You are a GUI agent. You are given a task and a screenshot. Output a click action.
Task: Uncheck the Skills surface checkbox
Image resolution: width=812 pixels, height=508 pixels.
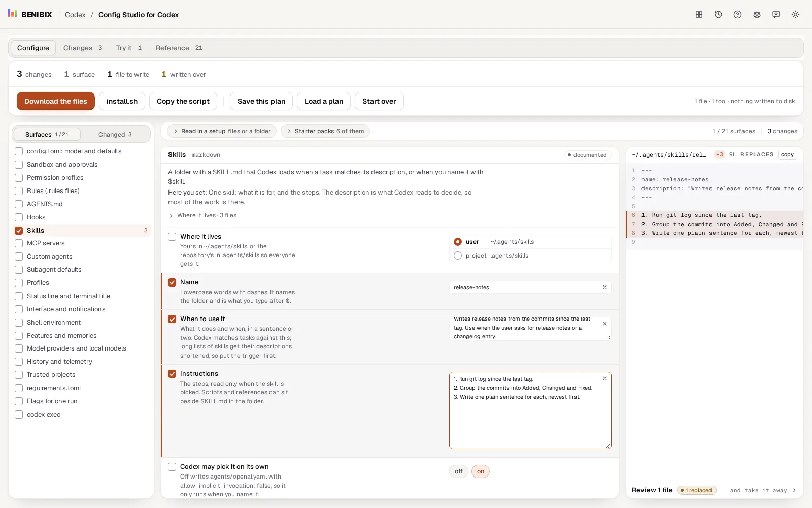(x=19, y=231)
